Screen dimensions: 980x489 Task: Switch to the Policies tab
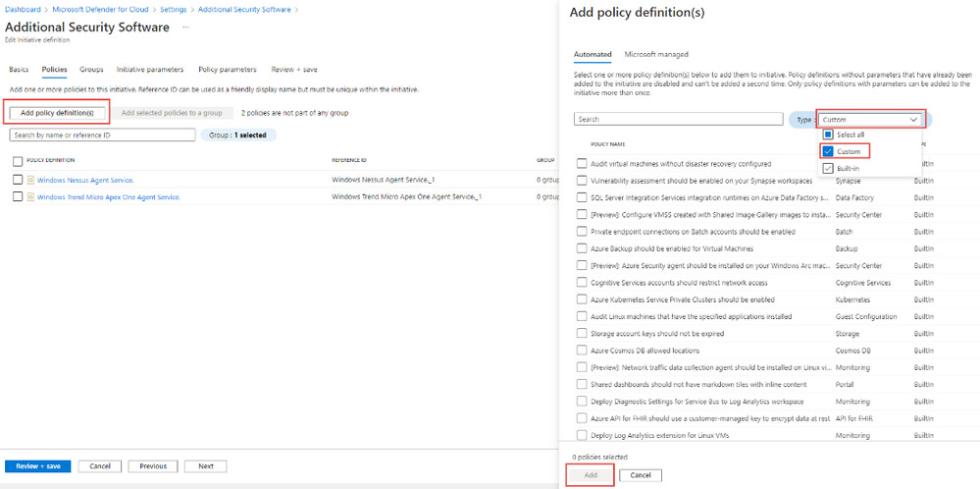(54, 70)
